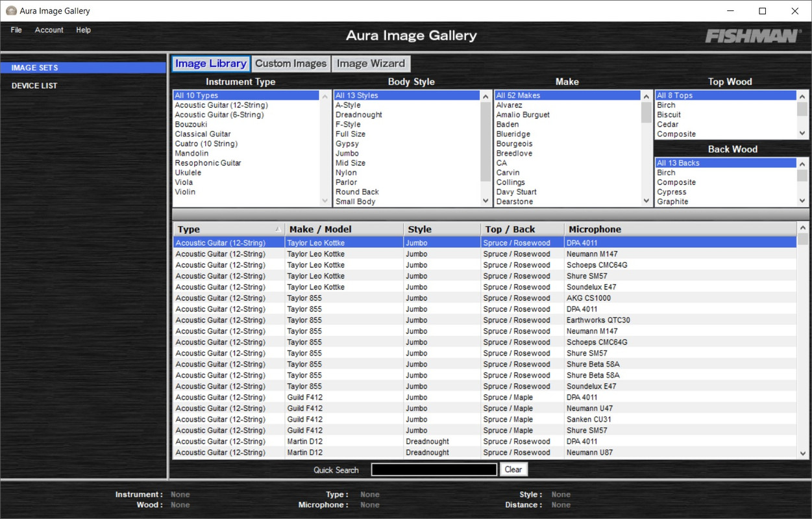
Task: Select Biscuit in Top Wood list
Action: click(726, 115)
